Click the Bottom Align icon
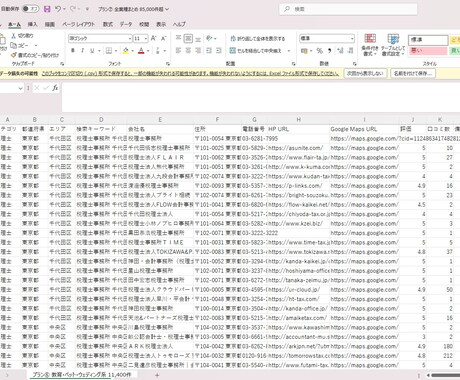 [198, 39]
